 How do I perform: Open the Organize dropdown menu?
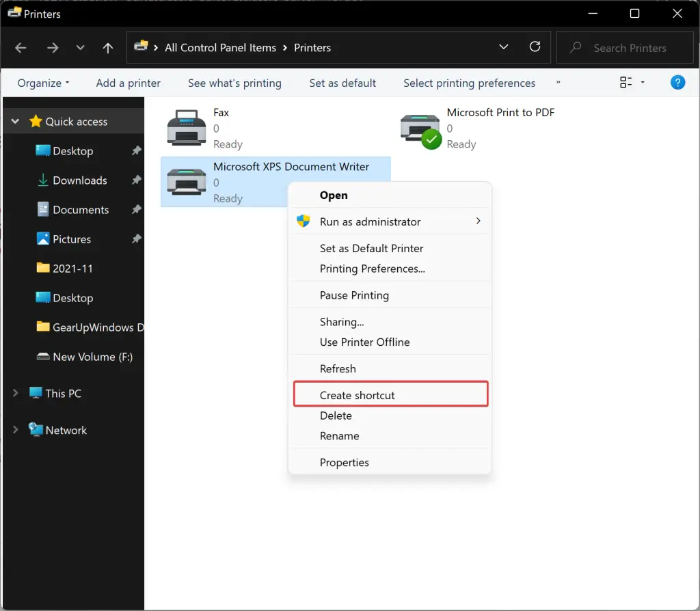click(x=42, y=82)
